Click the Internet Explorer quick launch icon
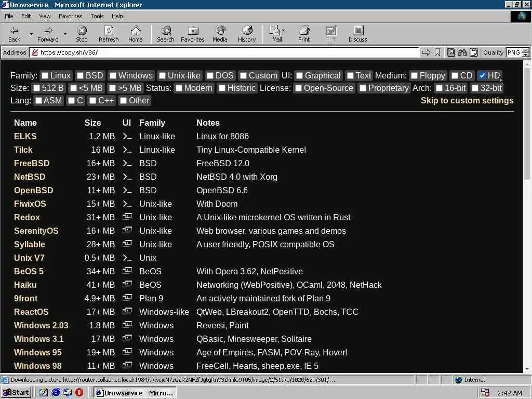 click(x=56, y=393)
